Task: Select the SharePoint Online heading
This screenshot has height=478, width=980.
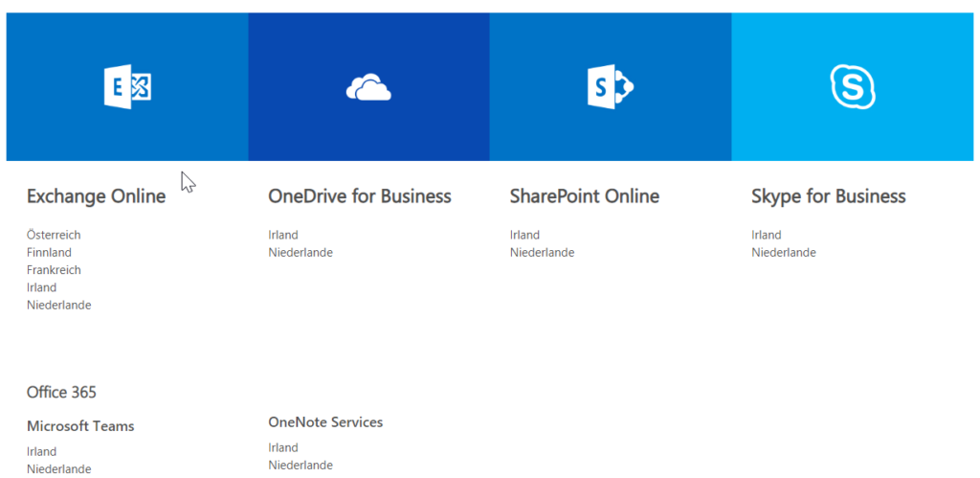Action: (585, 196)
